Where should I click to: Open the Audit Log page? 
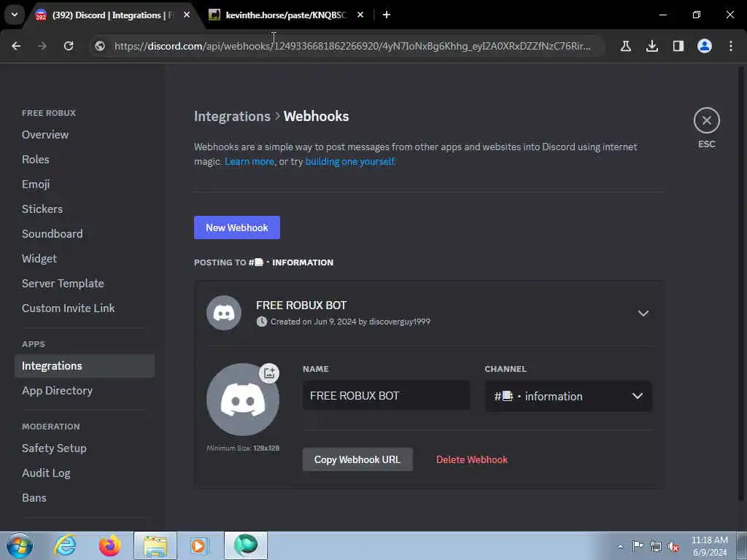(x=46, y=472)
